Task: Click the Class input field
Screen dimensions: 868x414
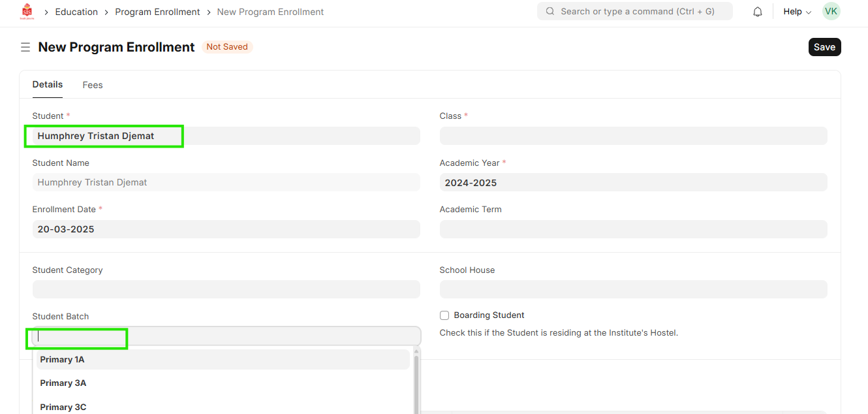Action: pyautogui.click(x=633, y=136)
